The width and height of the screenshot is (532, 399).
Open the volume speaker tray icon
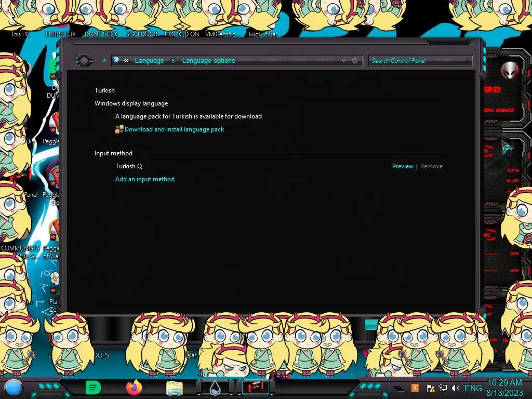pyautogui.click(x=456, y=388)
